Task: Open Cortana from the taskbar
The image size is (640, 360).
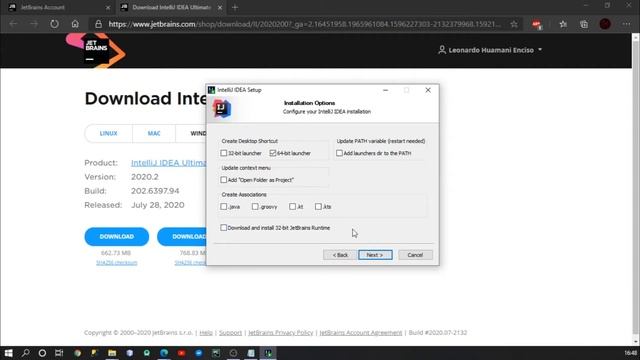Action: [42, 353]
